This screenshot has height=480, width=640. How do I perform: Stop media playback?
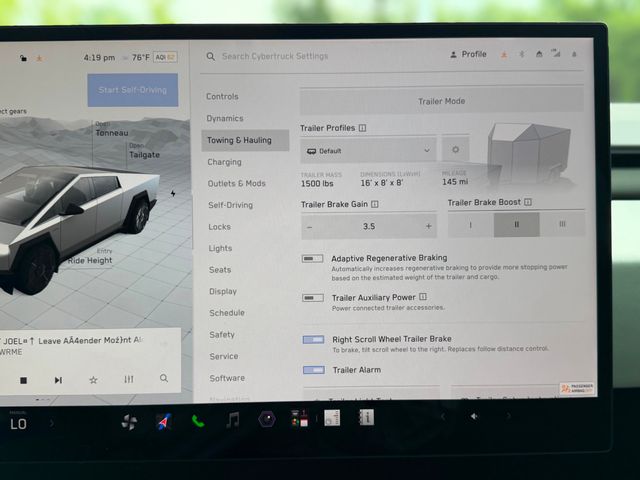click(24, 380)
